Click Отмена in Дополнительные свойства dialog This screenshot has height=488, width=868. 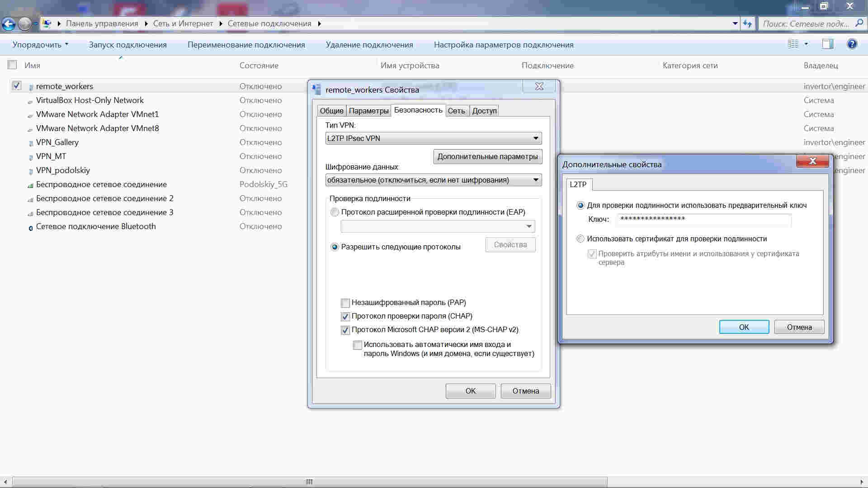tap(799, 327)
